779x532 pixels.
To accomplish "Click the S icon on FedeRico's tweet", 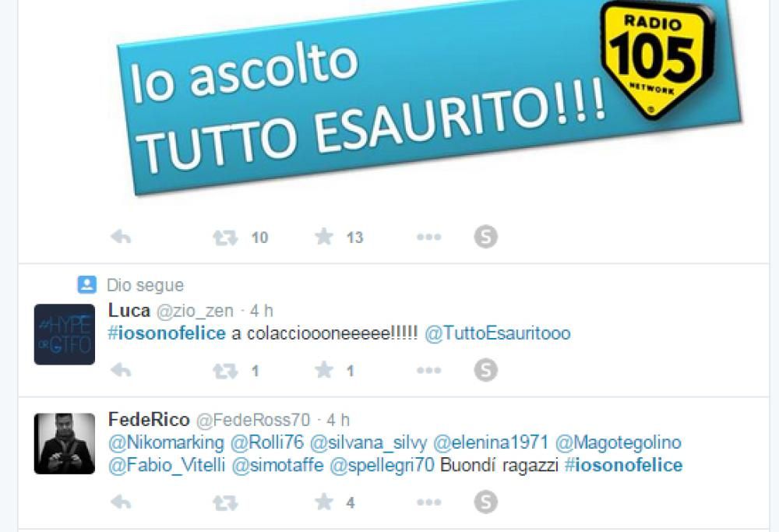I will click(x=486, y=502).
